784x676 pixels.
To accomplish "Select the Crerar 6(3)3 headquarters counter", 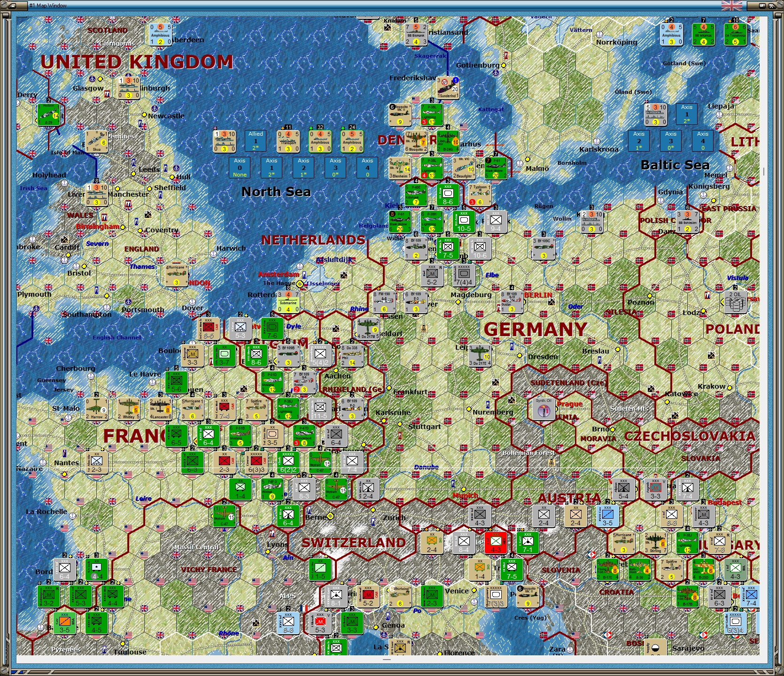I will pos(256,462).
